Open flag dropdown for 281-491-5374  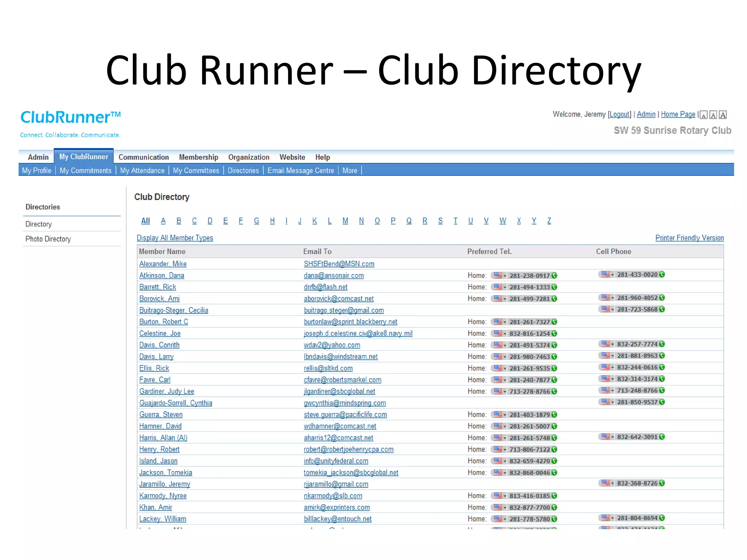(499, 345)
